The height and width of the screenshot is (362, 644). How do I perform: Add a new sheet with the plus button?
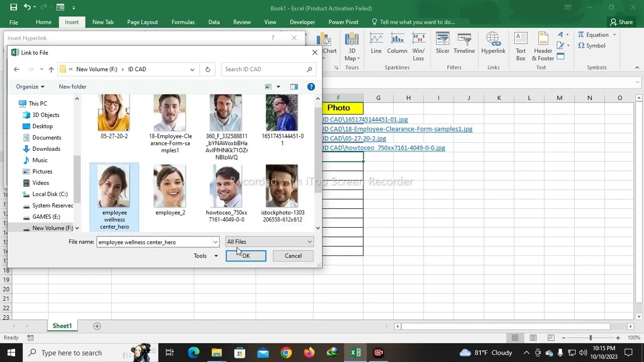(x=97, y=326)
